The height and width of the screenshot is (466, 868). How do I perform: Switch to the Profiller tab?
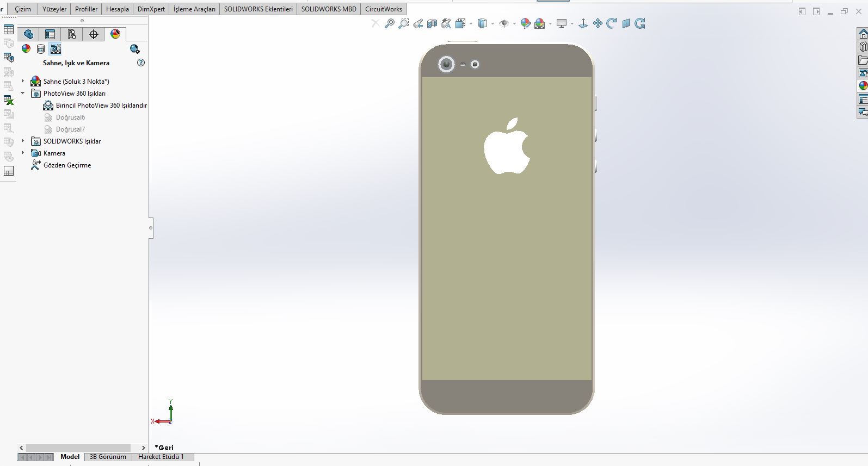[x=86, y=9]
